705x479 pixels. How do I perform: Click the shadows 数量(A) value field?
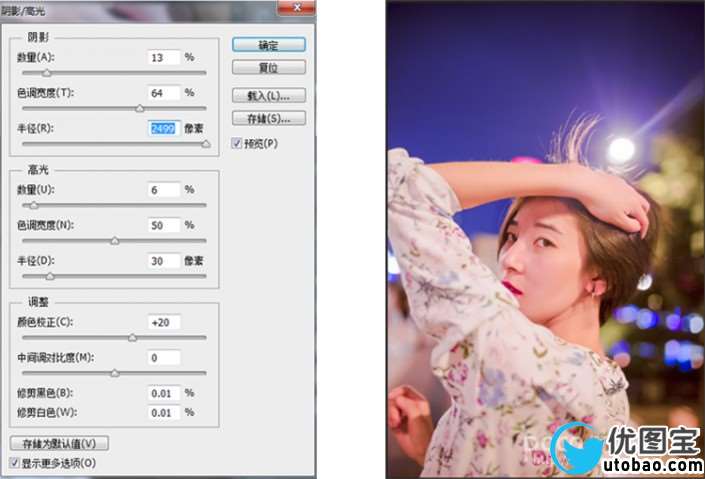click(x=164, y=58)
